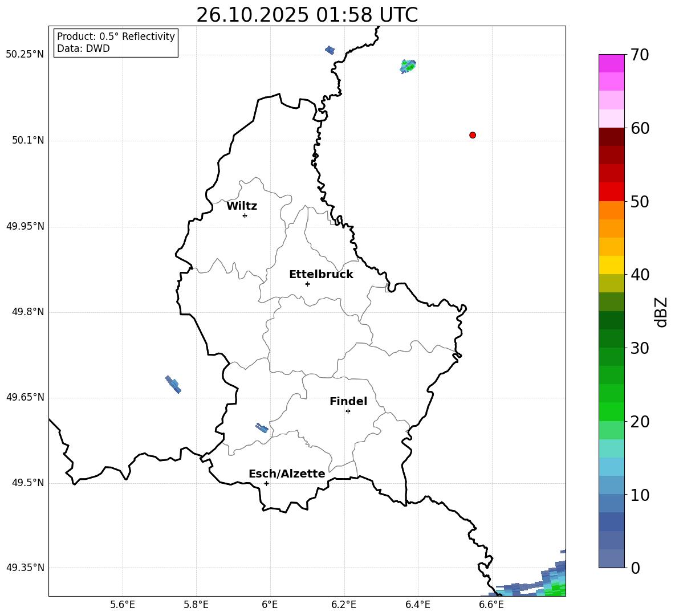
Task: Click the 49.35°N latitude tick label
Action: (25, 568)
